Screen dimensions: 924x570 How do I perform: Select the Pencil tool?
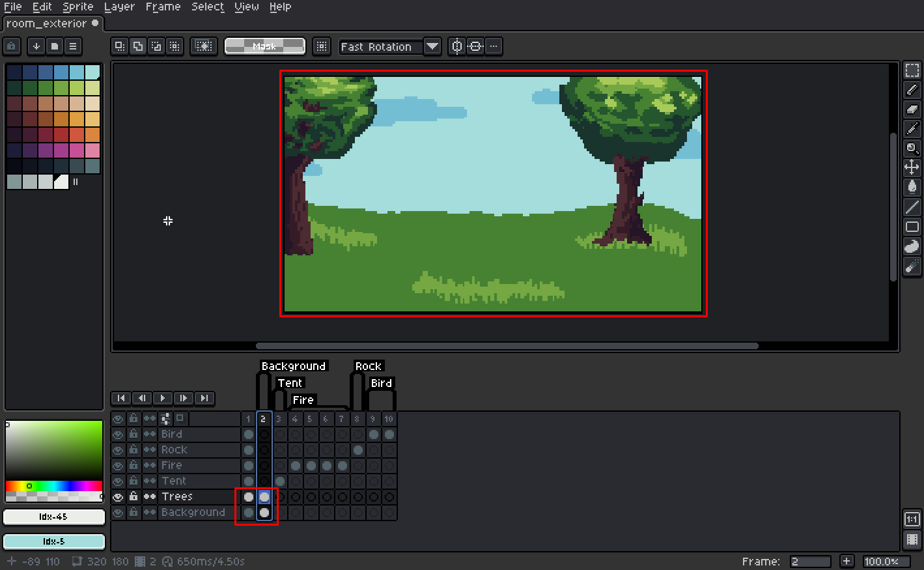click(912, 90)
